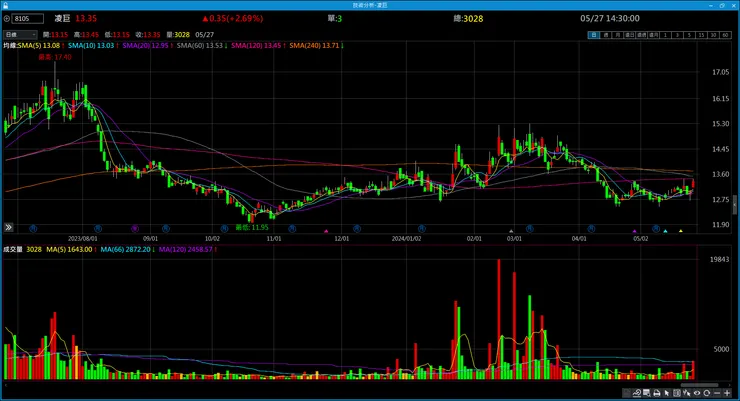The width and height of the screenshot is (740, 401).
Task: Click the stock code input field showing 8105
Action: (28, 18)
